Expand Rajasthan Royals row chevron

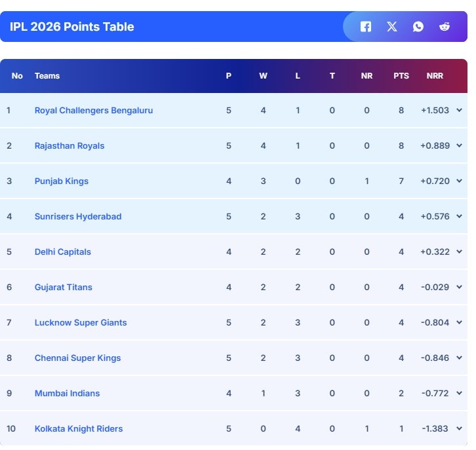pos(459,146)
